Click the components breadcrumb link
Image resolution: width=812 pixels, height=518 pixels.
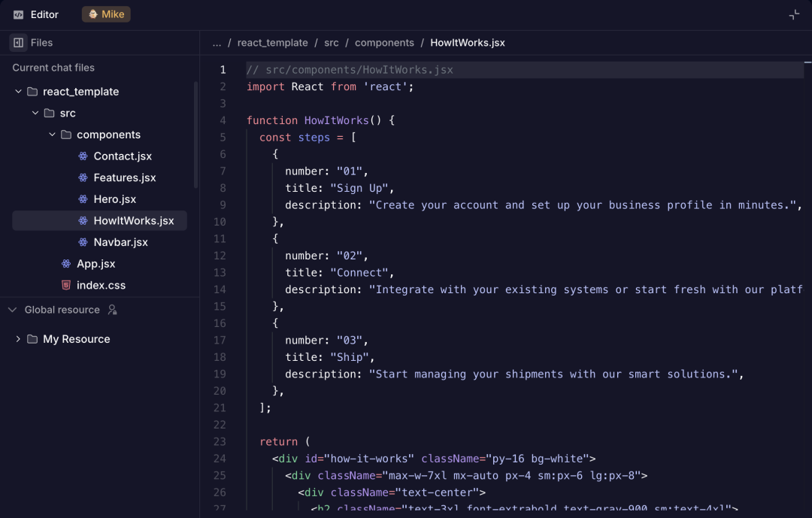pos(384,43)
